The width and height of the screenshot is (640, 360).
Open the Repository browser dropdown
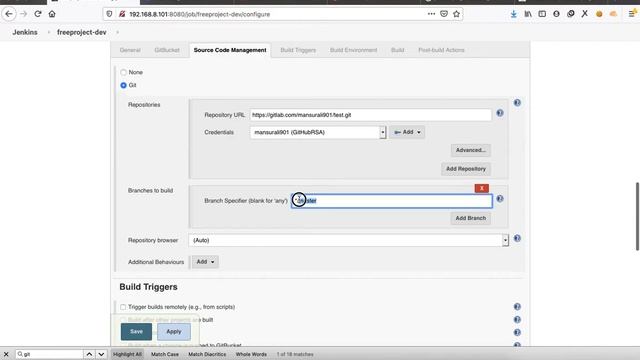coord(348,240)
